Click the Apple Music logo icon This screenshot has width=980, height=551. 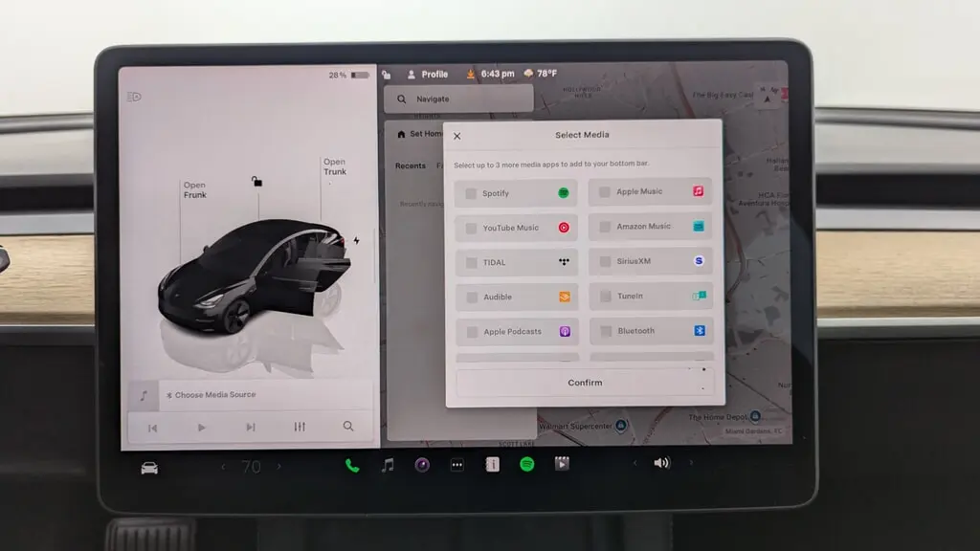[x=698, y=191]
